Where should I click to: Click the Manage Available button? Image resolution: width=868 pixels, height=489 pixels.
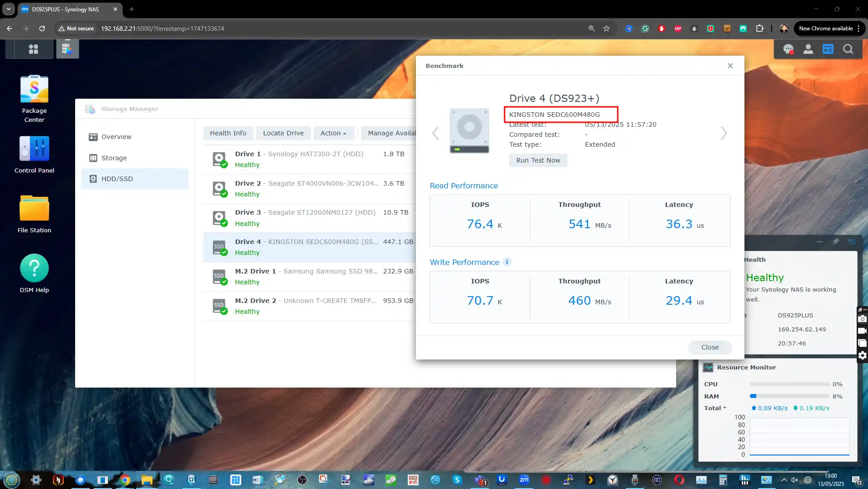point(388,133)
